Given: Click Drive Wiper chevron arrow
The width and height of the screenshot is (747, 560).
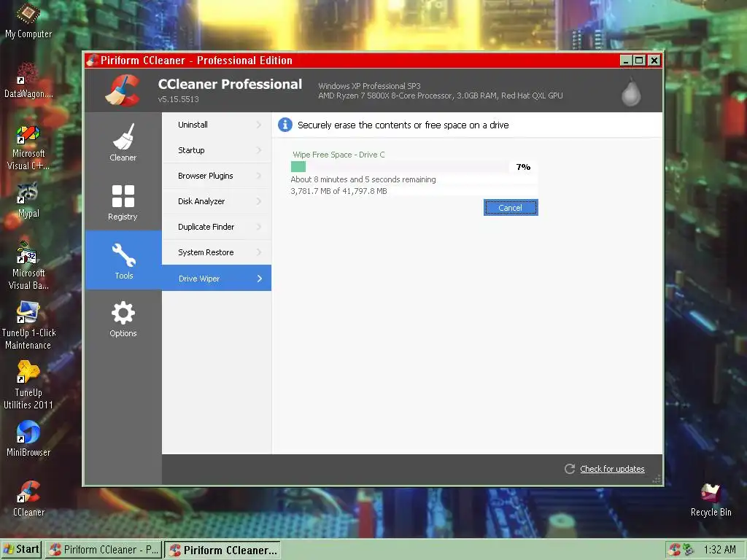Looking at the screenshot, I should [x=260, y=279].
